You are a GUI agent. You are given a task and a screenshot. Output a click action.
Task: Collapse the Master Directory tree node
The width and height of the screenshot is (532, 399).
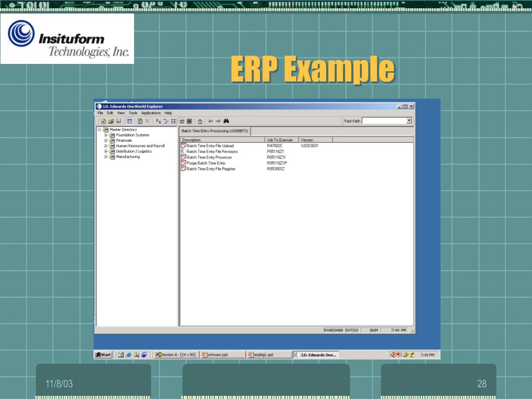click(x=99, y=129)
